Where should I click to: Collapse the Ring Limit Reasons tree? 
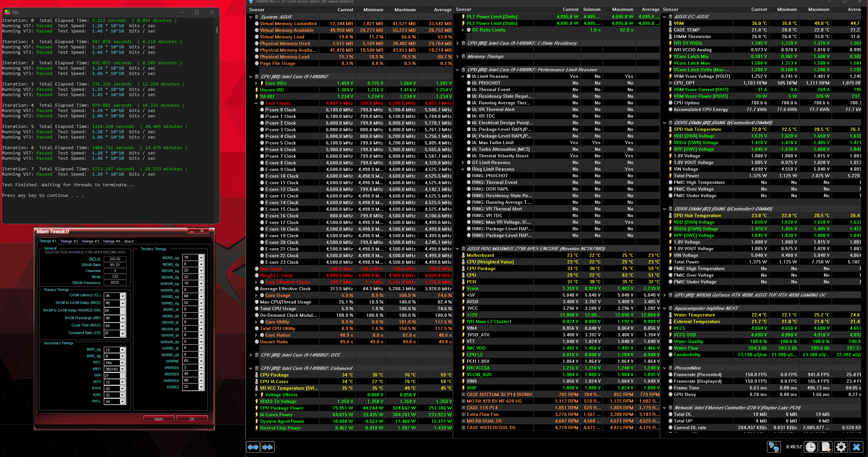(x=463, y=169)
